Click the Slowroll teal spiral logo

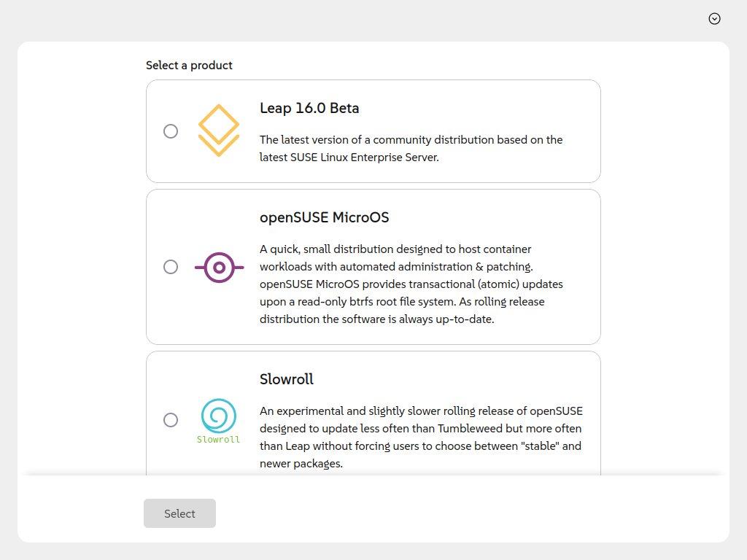219,416
